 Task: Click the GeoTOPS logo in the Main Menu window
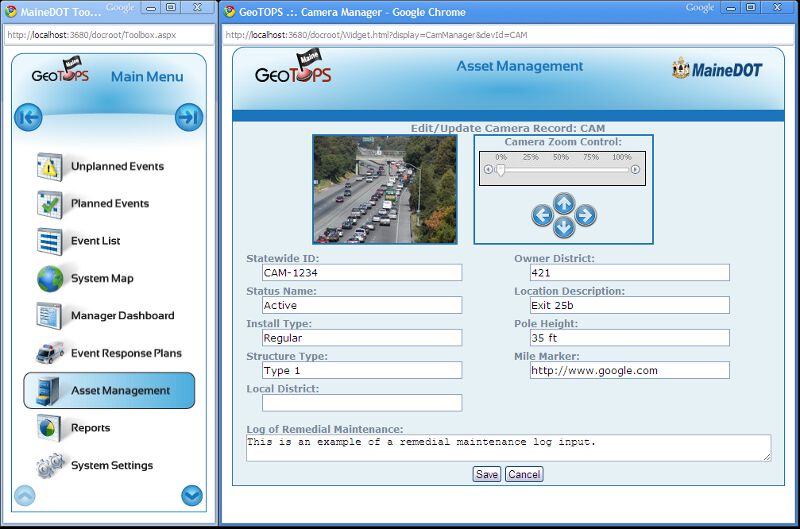coord(60,70)
